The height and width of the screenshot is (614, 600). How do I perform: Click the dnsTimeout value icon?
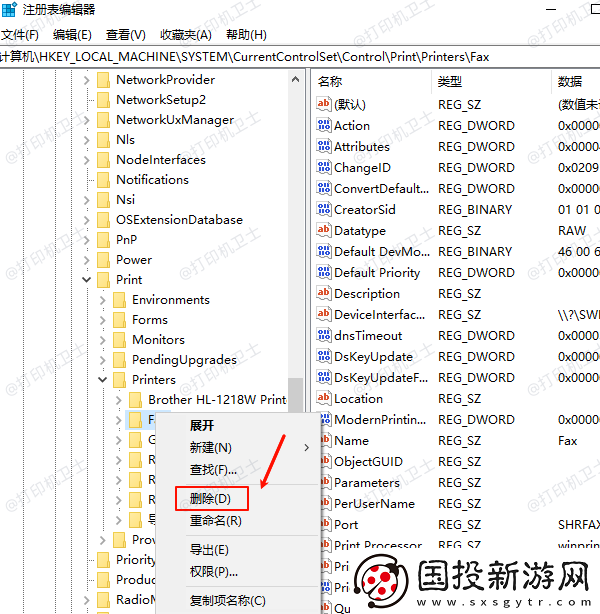324,335
